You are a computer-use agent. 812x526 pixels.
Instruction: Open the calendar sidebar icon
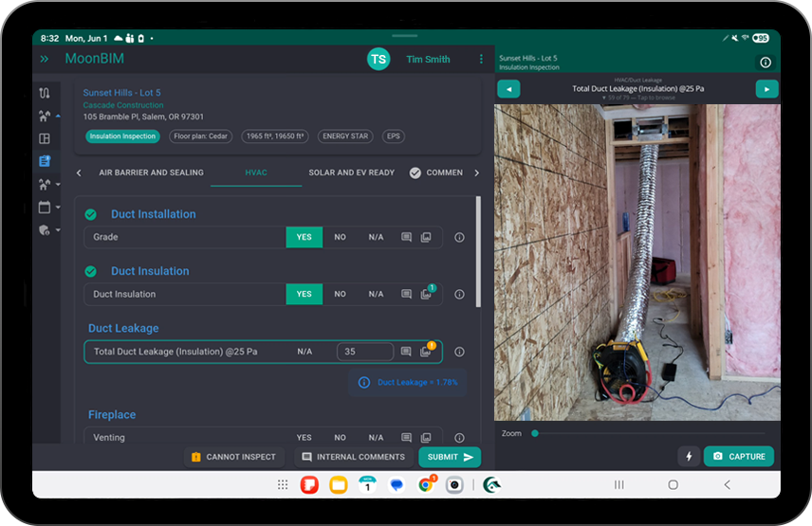coord(45,207)
